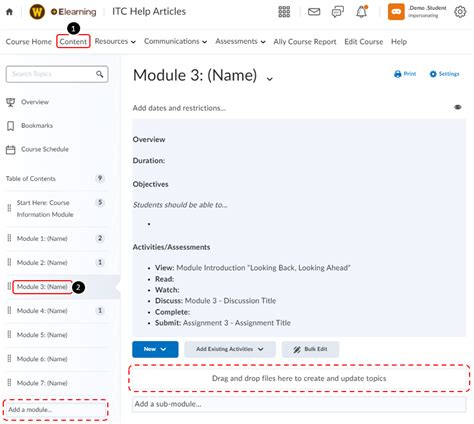Open module Settings gear link

tap(444, 74)
